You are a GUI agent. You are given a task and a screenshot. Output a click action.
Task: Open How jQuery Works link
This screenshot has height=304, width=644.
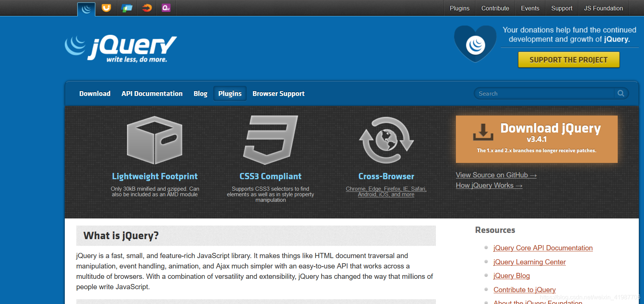coord(489,186)
